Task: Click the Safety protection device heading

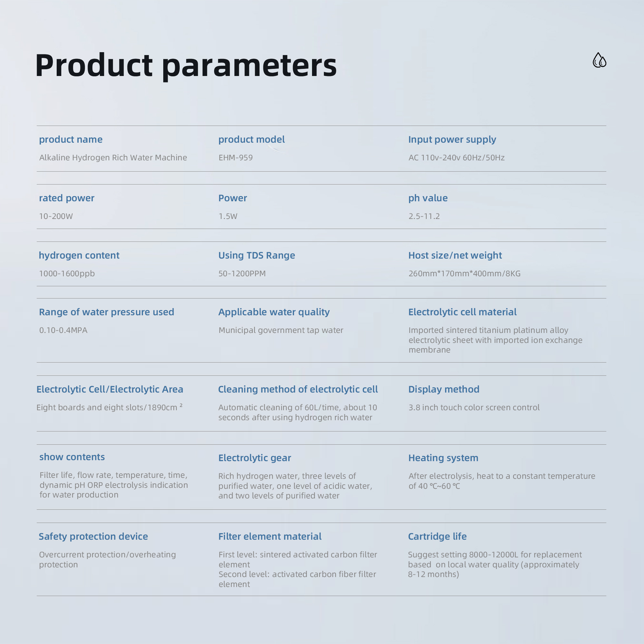Action: click(93, 536)
